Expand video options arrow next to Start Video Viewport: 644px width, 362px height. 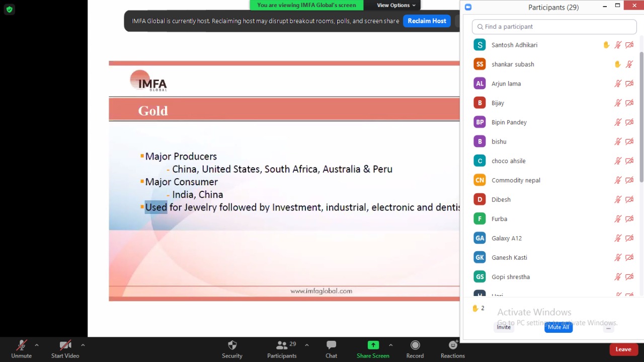click(x=83, y=345)
